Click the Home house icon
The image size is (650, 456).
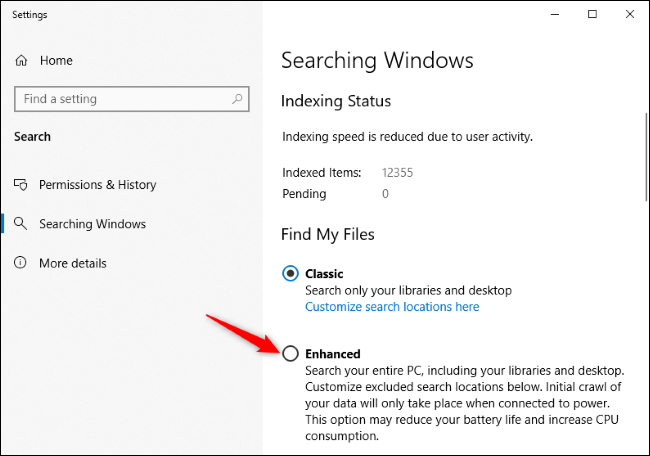21,61
